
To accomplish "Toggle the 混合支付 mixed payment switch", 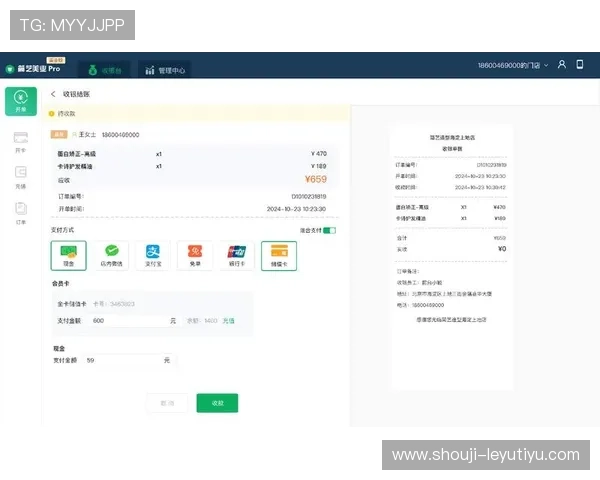I will pos(329,230).
